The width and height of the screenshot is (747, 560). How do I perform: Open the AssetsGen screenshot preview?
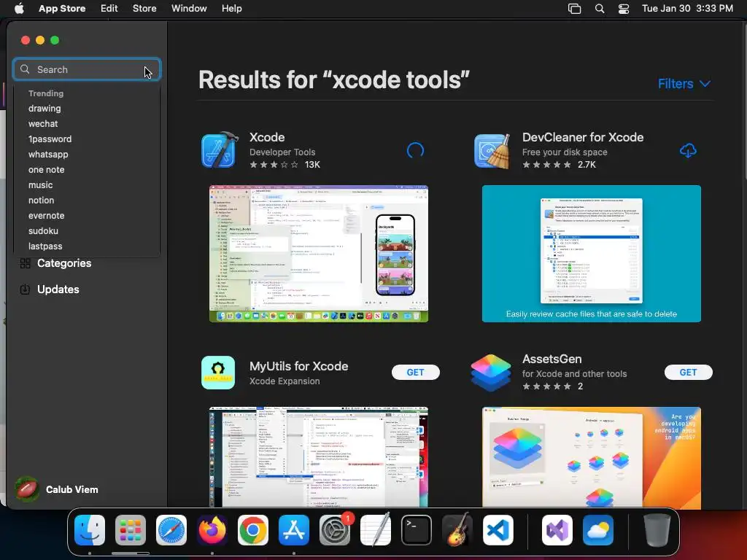pyautogui.click(x=592, y=457)
